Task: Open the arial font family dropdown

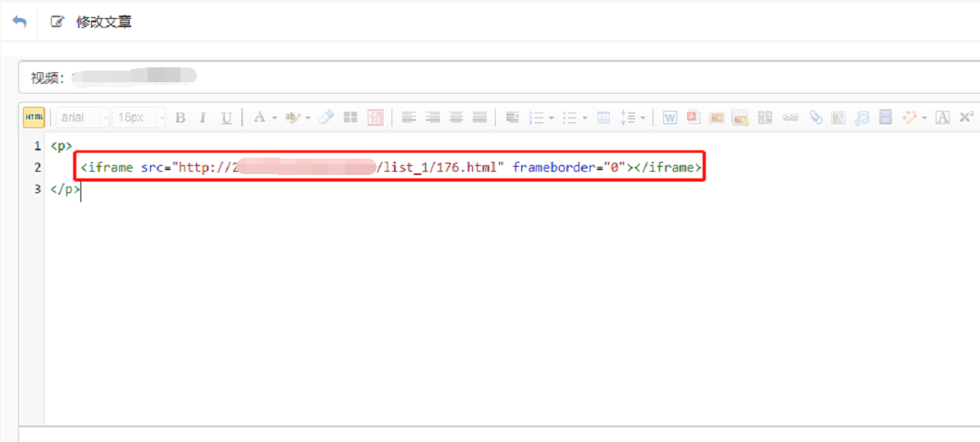Action: 82,117
